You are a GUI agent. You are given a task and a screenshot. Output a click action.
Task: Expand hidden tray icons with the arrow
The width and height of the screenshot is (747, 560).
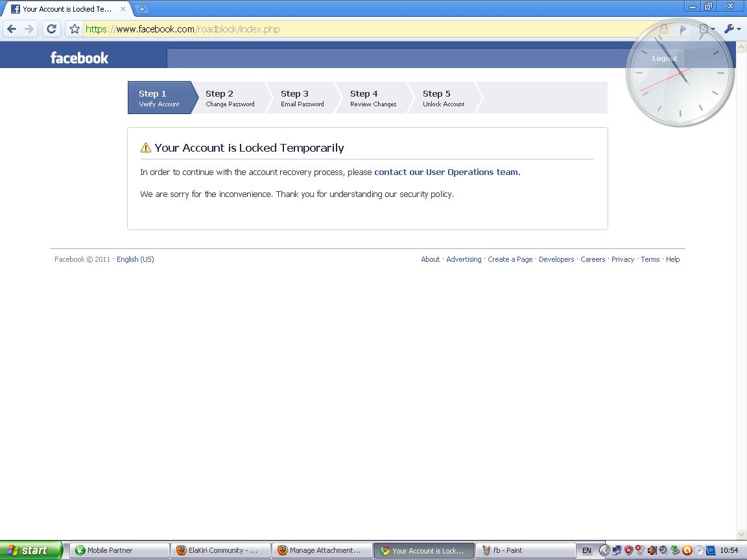[x=604, y=550]
